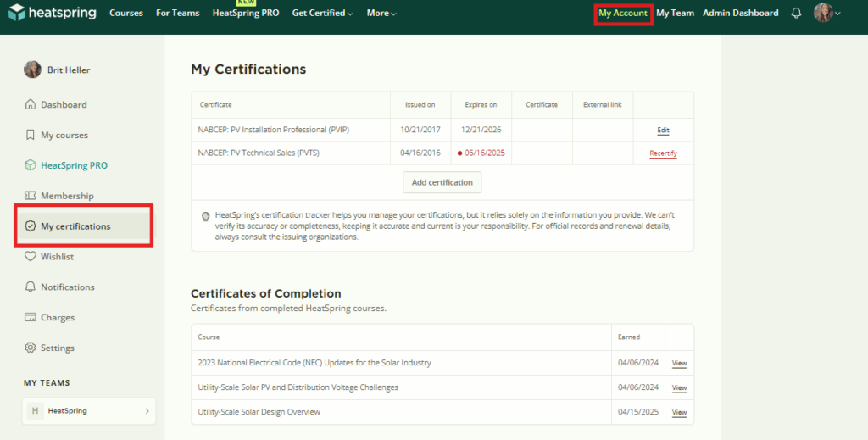Viewport: 868px width, 440px height.
Task: Expand the Get Certified dropdown menu
Action: click(x=322, y=14)
